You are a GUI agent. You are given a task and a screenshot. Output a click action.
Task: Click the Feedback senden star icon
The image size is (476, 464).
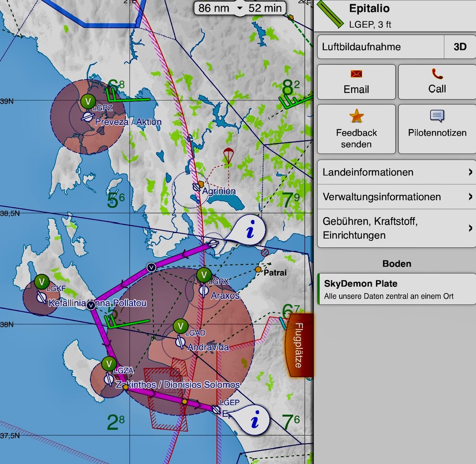[x=356, y=116]
